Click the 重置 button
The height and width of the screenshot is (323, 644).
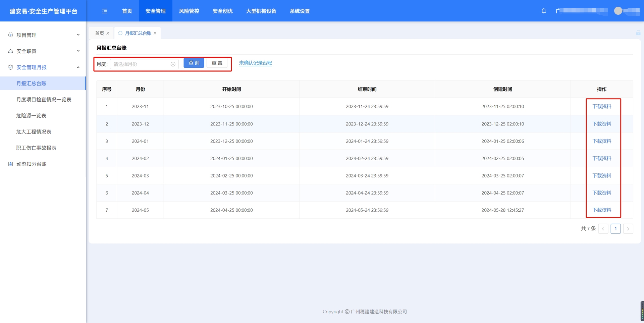click(x=217, y=63)
